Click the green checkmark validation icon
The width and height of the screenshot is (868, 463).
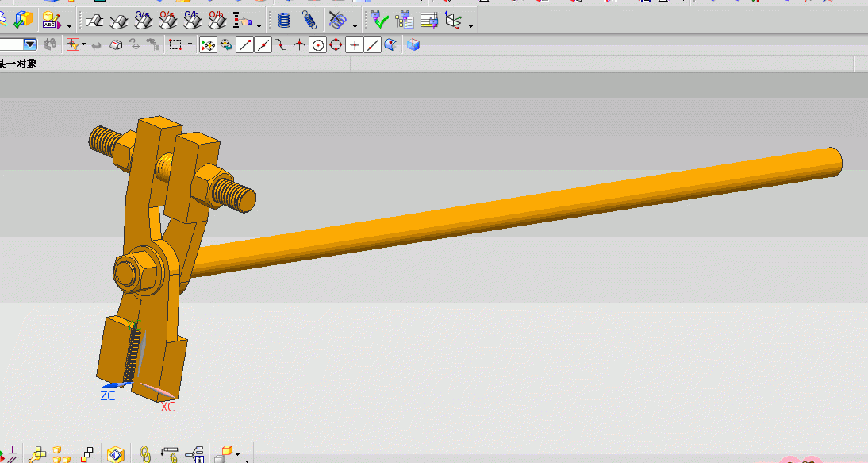(379, 21)
